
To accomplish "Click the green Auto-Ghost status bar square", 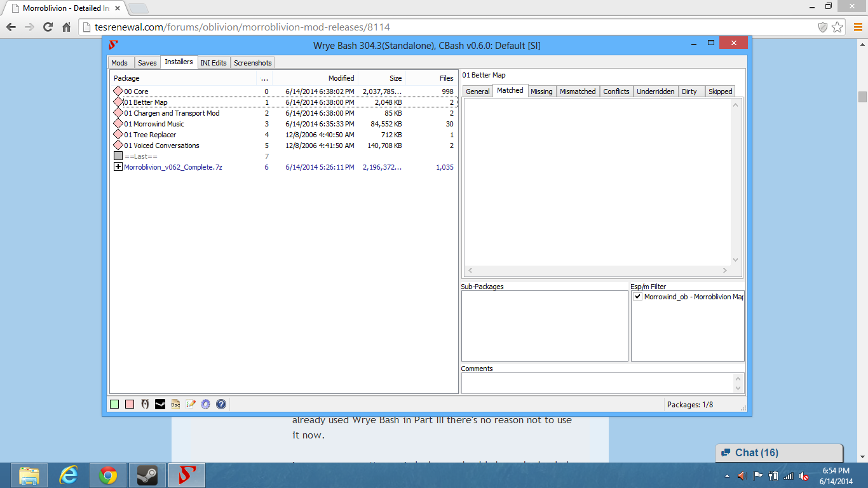I will (x=114, y=404).
